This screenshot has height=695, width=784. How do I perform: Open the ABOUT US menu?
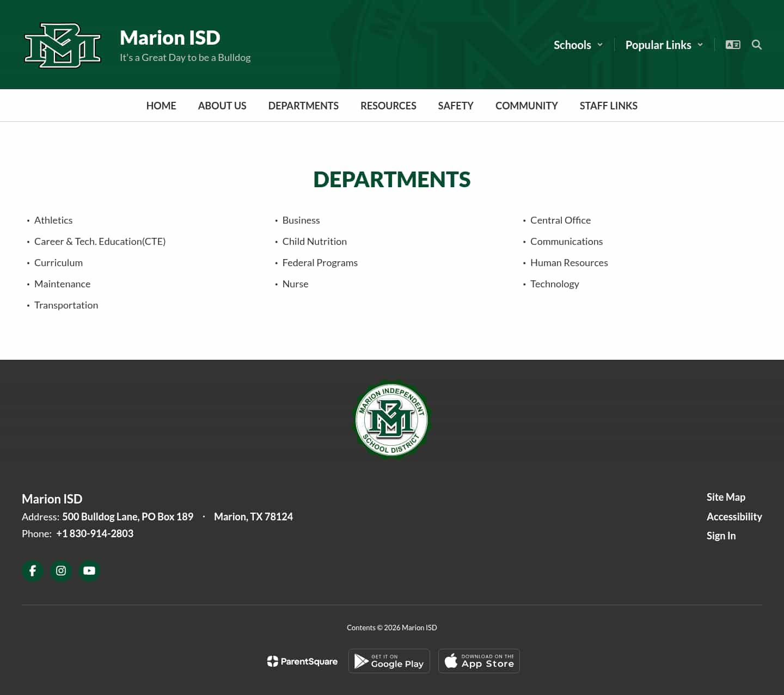222,106
